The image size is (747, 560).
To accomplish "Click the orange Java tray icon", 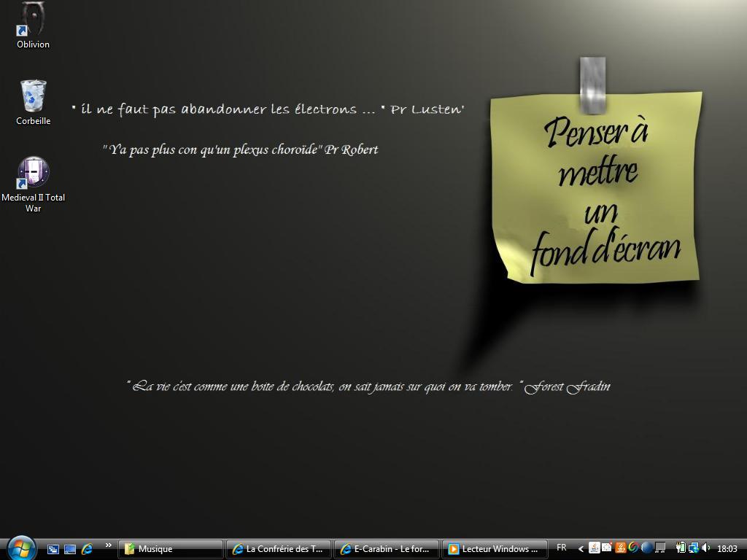I will 621,548.
